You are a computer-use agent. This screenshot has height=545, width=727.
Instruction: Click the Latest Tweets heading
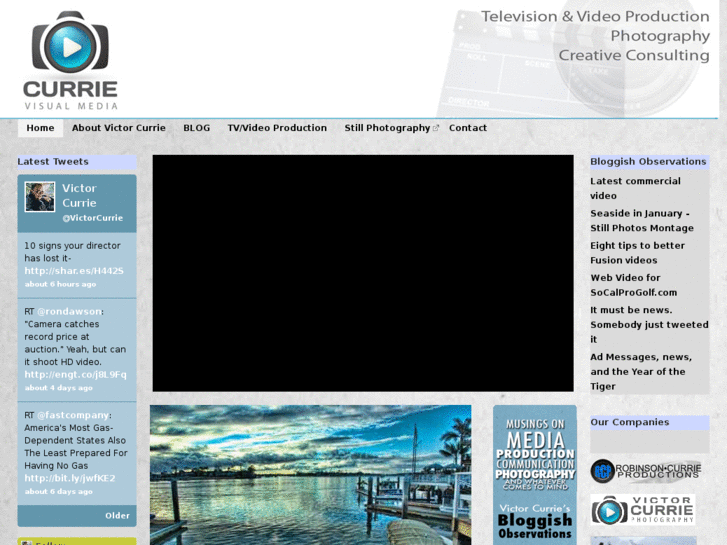(x=53, y=162)
